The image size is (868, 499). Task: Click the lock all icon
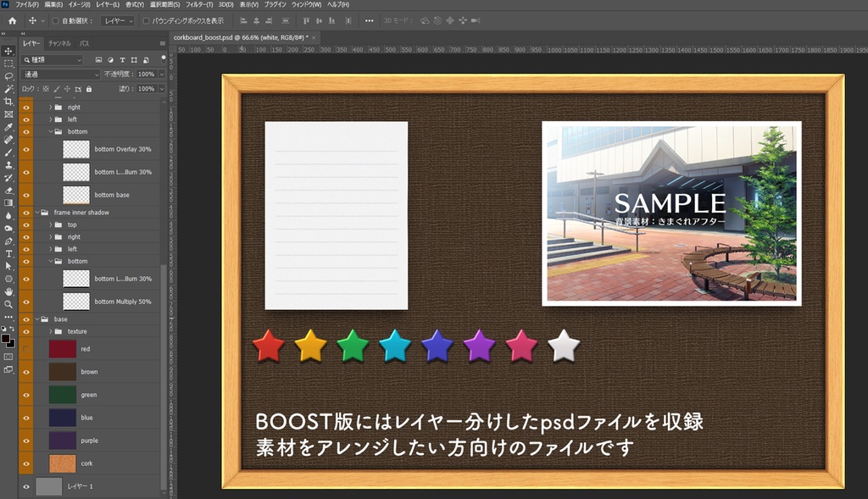(x=89, y=89)
